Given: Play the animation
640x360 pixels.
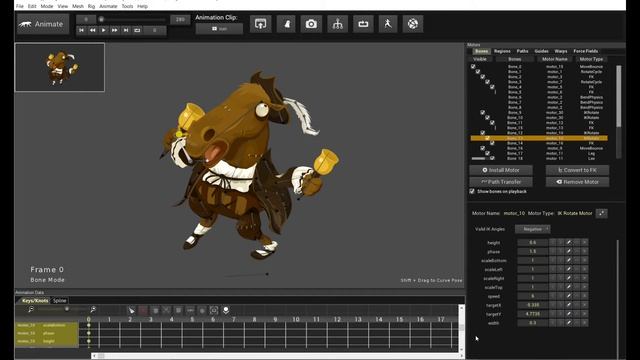Looking at the screenshot, I should (103, 30).
